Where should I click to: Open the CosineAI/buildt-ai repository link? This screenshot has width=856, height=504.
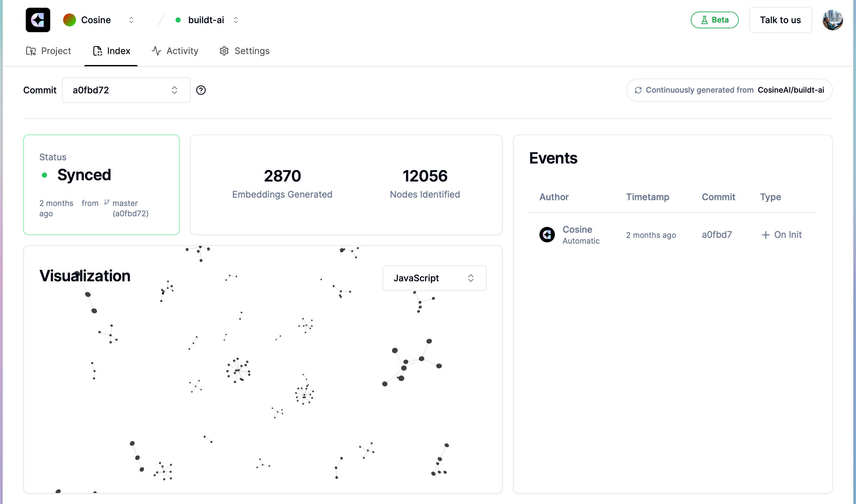pyautogui.click(x=790, y=90)
